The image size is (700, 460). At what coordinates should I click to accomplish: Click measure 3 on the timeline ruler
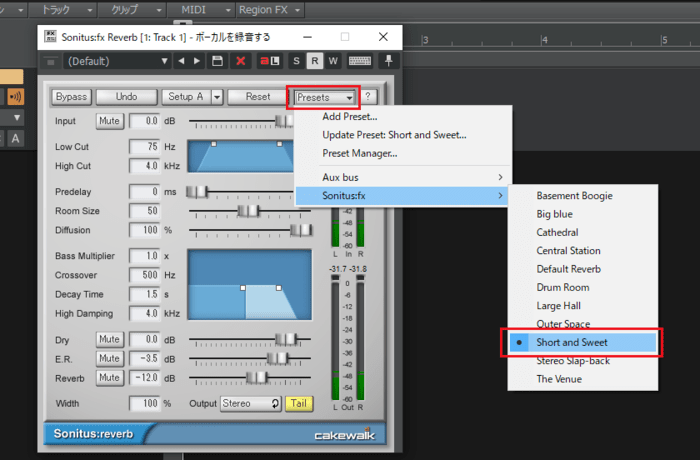(425, 40)
